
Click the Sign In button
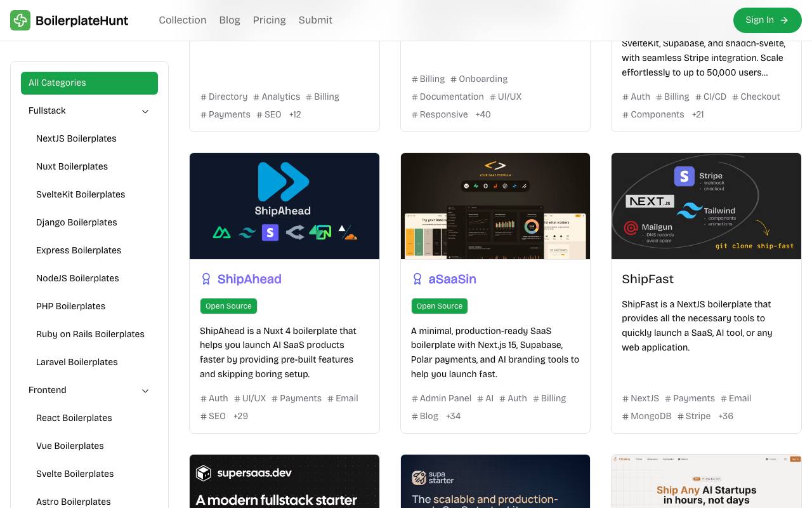[768, 20]
